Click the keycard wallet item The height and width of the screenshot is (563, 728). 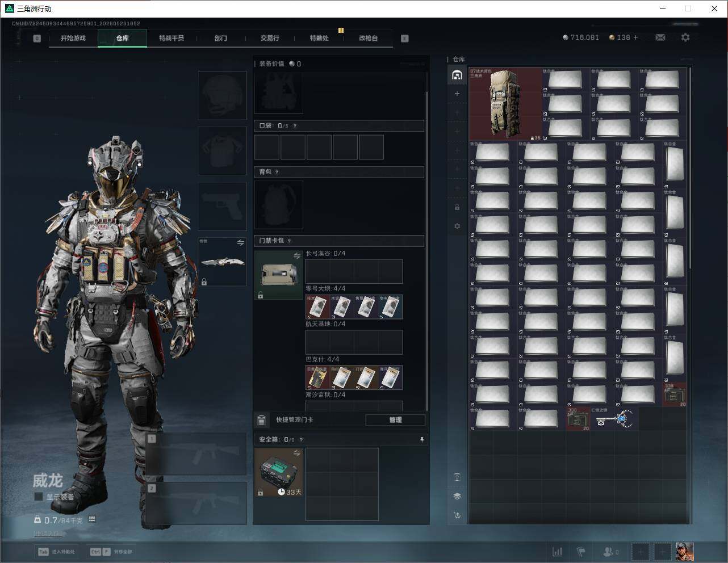click(x=278, y=275)
